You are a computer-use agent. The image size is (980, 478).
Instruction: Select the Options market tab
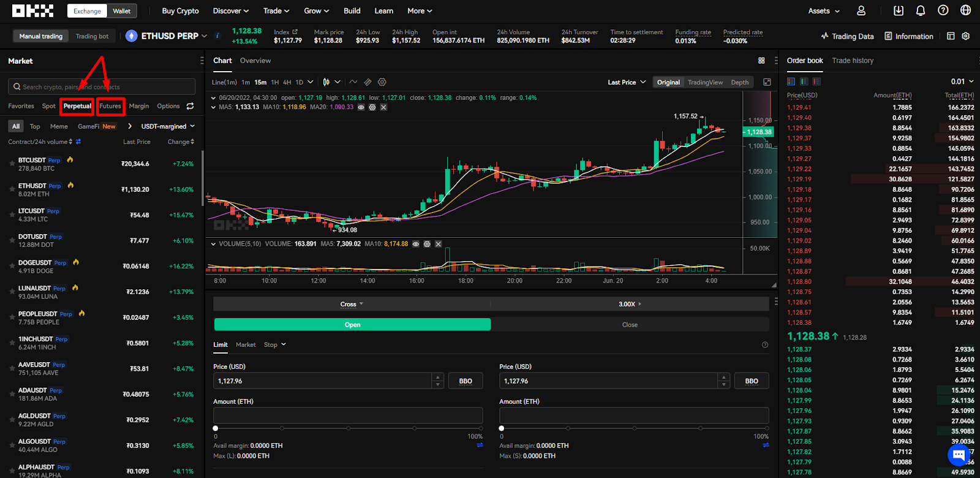168,106
